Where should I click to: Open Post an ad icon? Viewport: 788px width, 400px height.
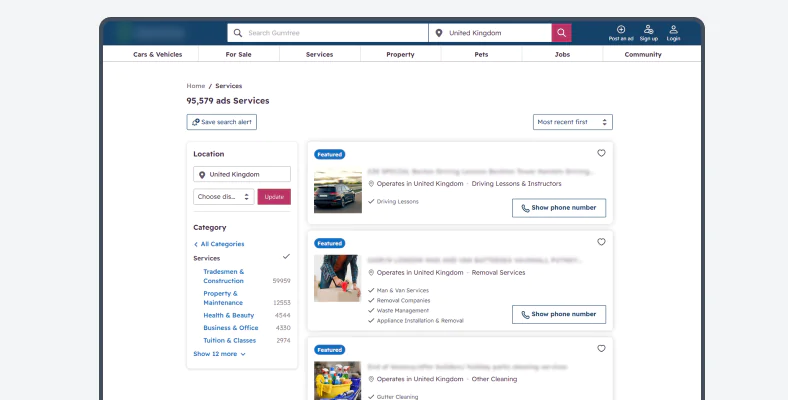click(621, 30)
